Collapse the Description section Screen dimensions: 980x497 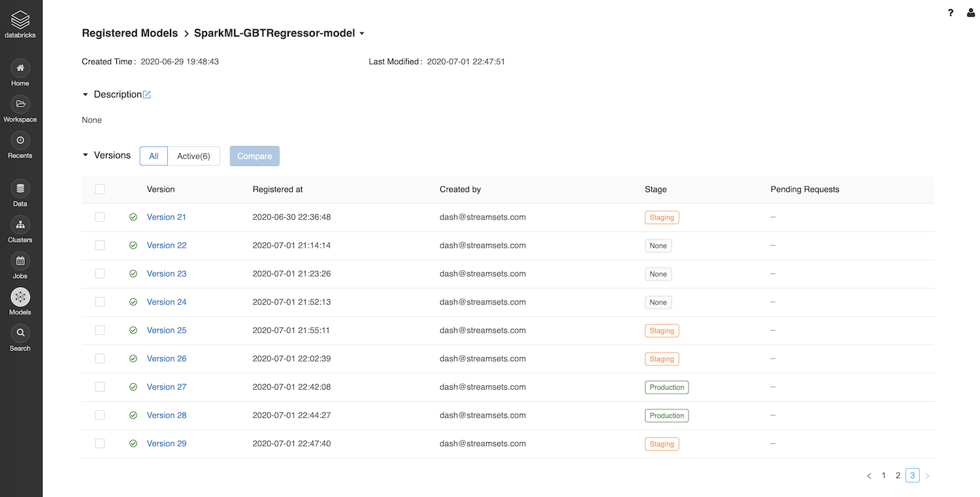(86, 95)
